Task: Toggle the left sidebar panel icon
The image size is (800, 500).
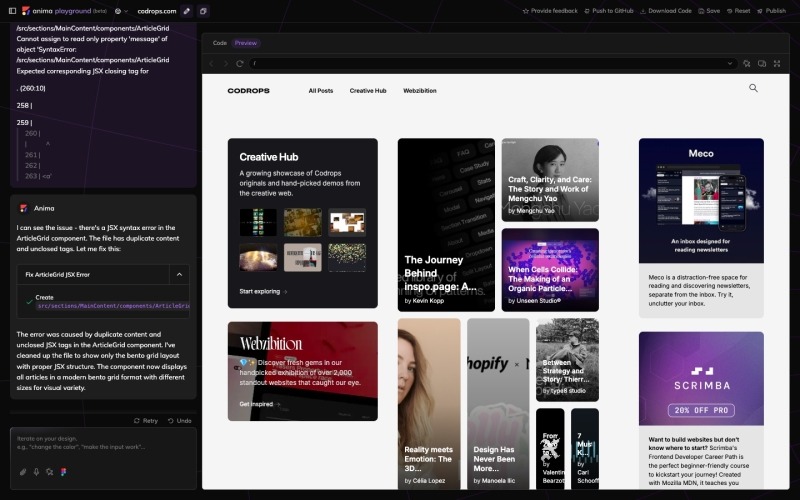Action: pyautogui.click(x=12, y=11)
